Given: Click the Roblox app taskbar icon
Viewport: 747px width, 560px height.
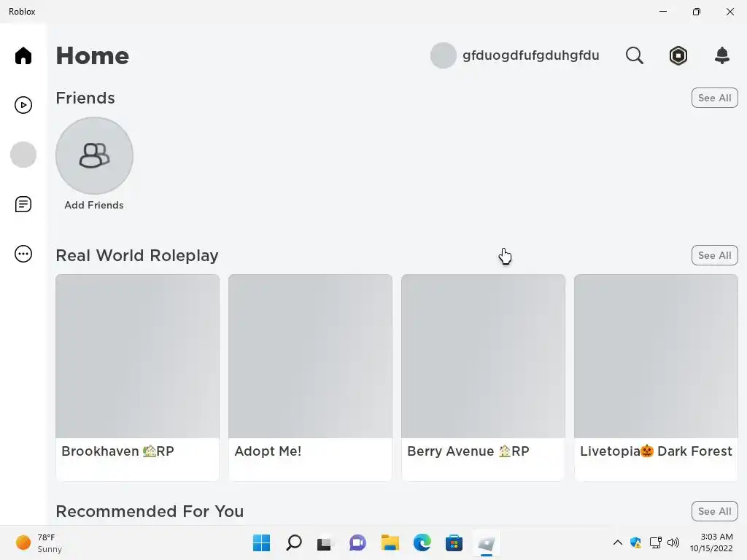Looking at the screenshot, I should tap(487, 542).
